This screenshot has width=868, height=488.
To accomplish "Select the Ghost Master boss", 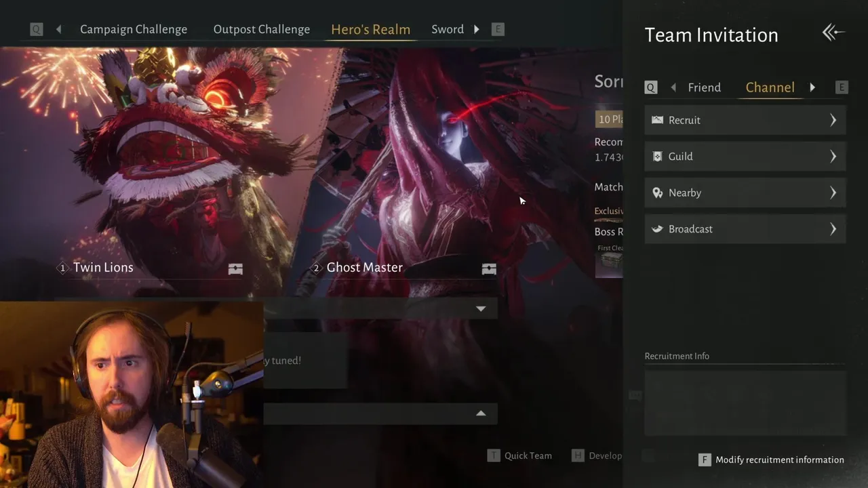I will (365, 267).
